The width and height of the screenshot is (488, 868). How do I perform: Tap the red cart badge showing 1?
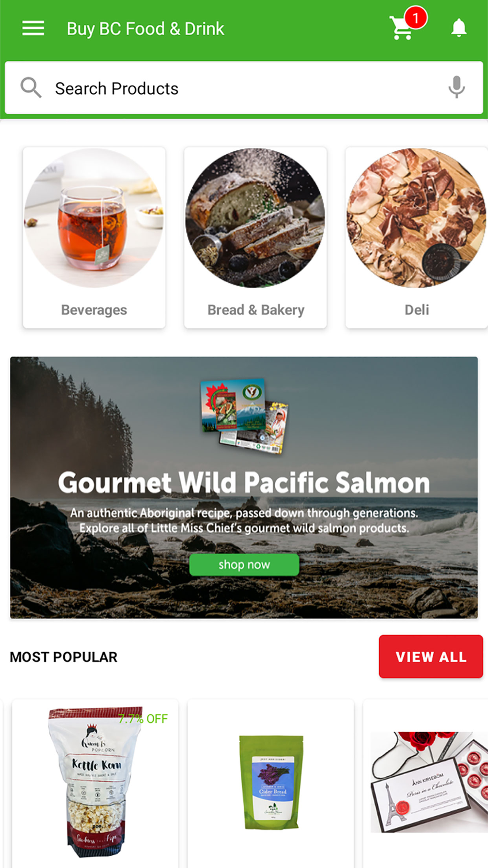coord(416,19)
